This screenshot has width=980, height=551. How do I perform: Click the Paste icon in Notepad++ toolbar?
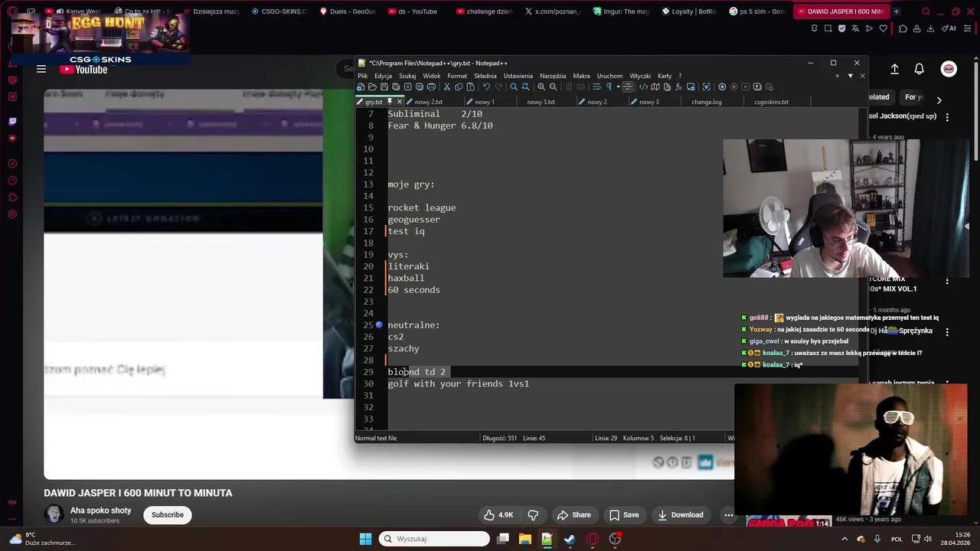[x=470, y=86]
